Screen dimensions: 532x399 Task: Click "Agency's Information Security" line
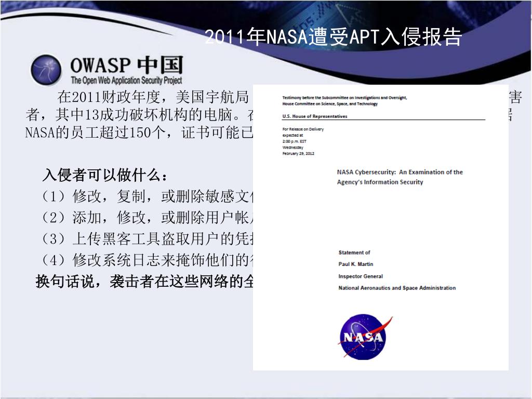click(x=380, y=182)
